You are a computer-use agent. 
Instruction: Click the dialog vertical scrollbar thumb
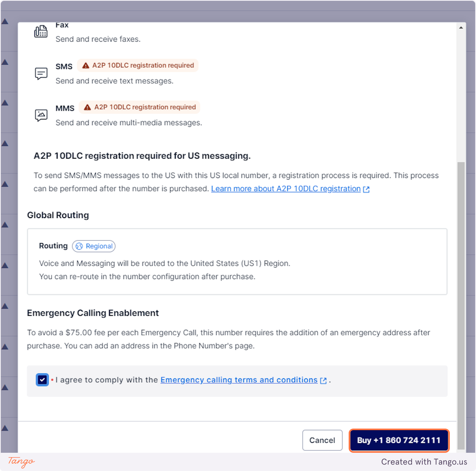coord(461,305)
